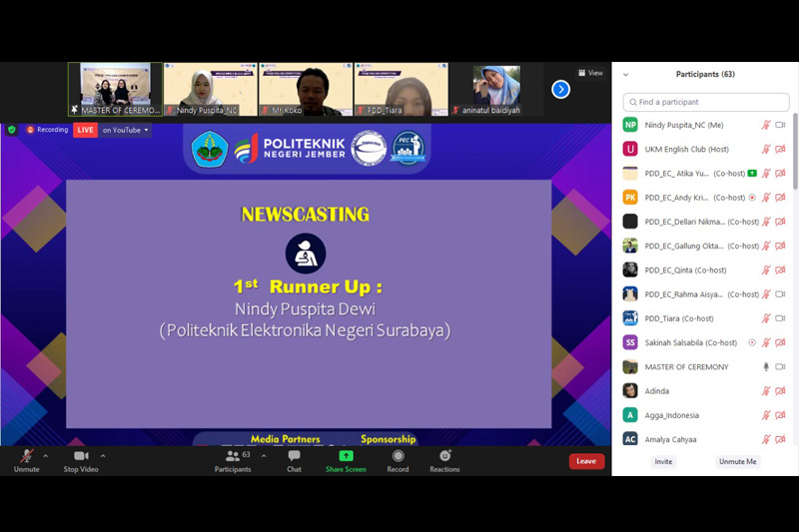Click the Politeknik Negeri Jember logo
Image resolution: width=799 pixels, height=532 pixels.
click(x=290, y=148)
